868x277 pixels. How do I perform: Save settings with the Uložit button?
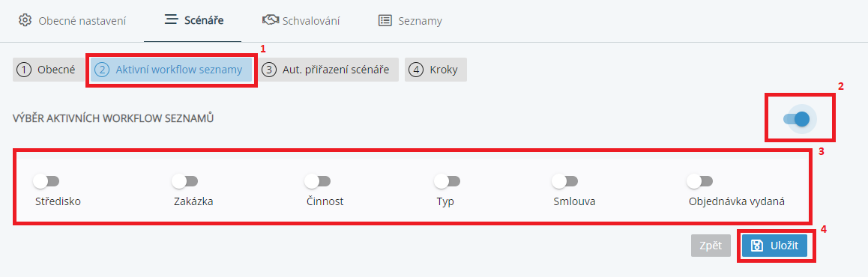774,246
